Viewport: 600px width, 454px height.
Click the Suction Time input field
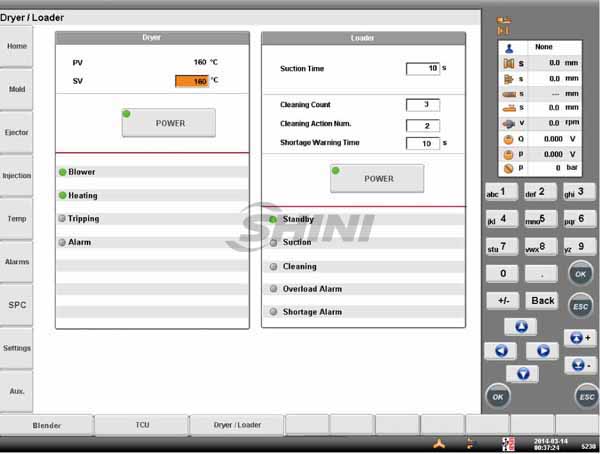click(x=422, y=69)
